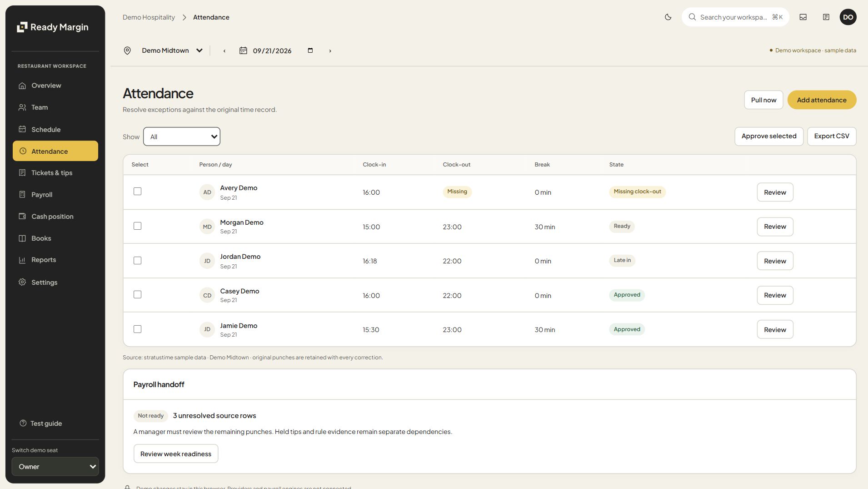Click the Approve selected button
The width and height of the screenshot is (868, 489).
tap(769, 136)
